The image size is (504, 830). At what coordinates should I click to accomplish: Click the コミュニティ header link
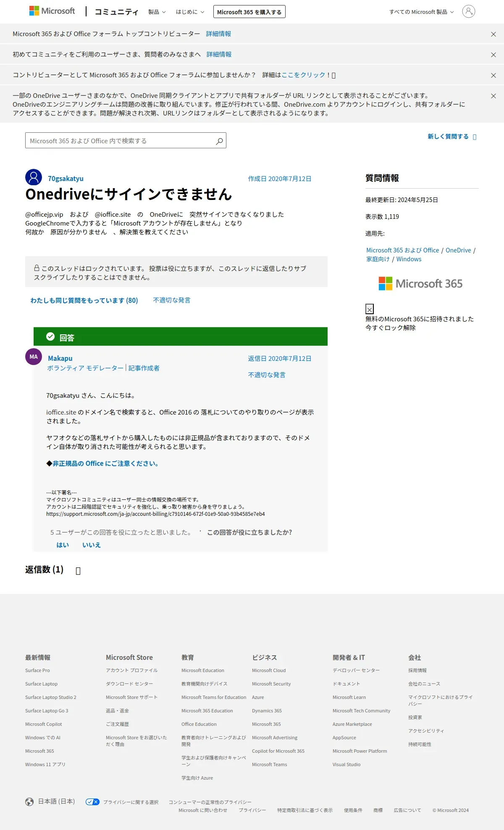pyautogui.click(x=116, y=12)
